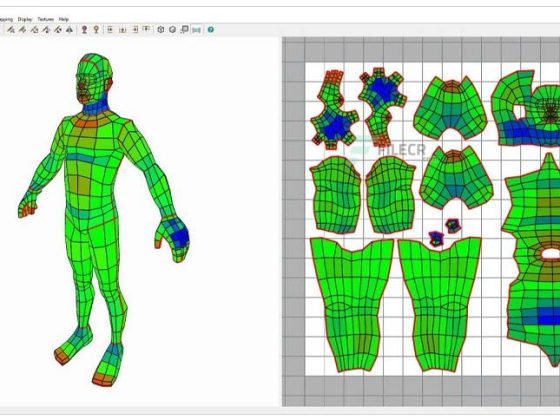560x420 pixels.
Task: Open the Display menu
Action: tap(25, 19)
